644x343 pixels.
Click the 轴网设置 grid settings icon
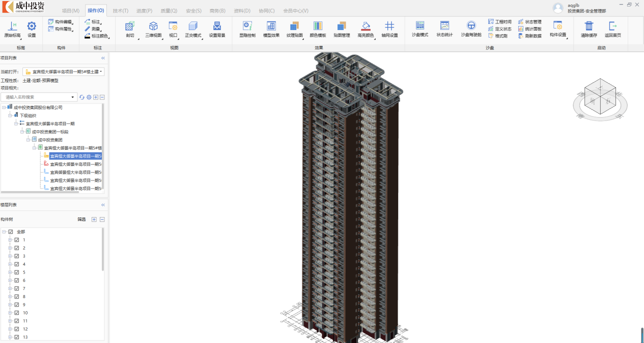point(389,29)
